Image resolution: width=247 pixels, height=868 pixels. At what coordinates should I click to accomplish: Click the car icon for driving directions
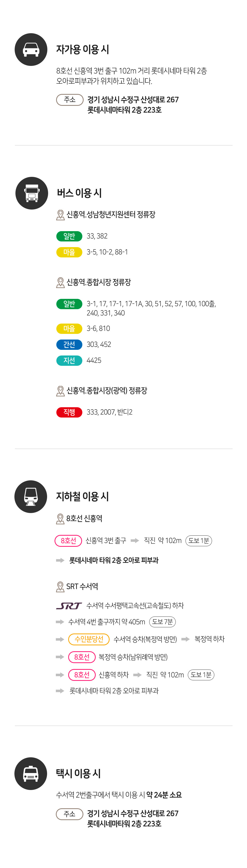31,49
